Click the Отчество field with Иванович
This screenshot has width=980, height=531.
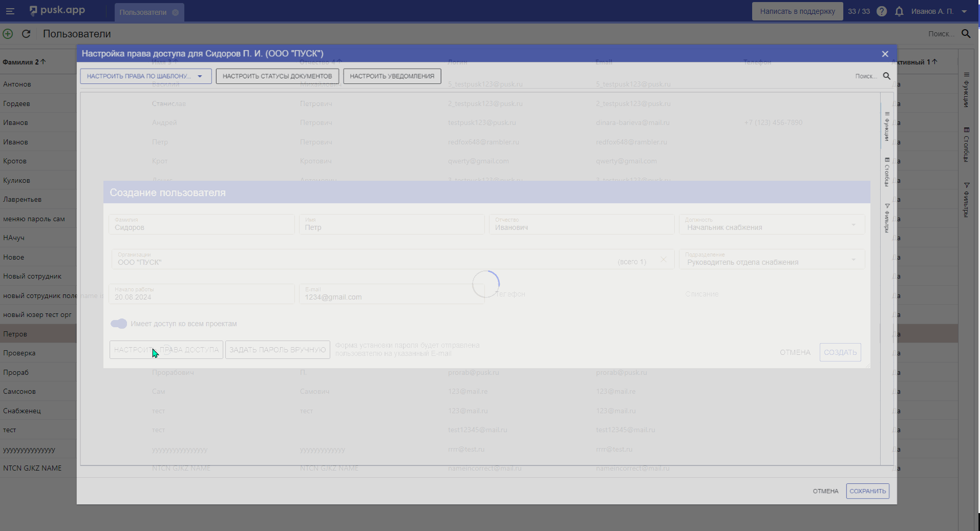point(582,224)
